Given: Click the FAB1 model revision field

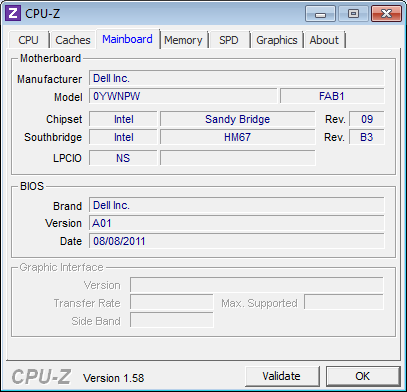Looking at the screenshot, I should pos(332,96).
